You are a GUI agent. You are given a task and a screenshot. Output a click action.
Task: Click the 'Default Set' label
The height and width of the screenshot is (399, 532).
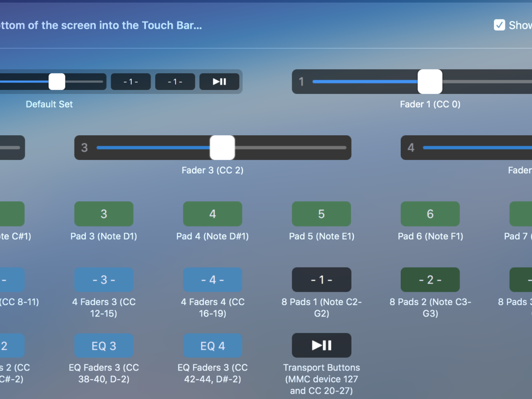[49, 104]
